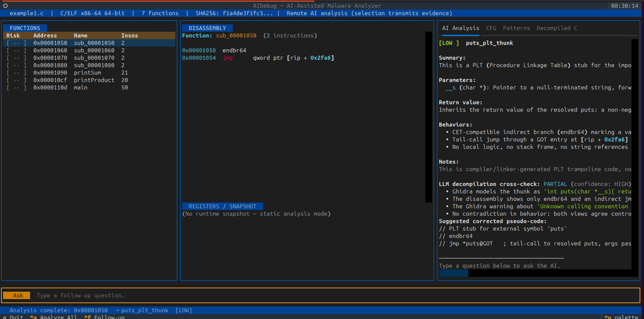
Task: Switch to the CFG tab
Action: coord(491,28)
